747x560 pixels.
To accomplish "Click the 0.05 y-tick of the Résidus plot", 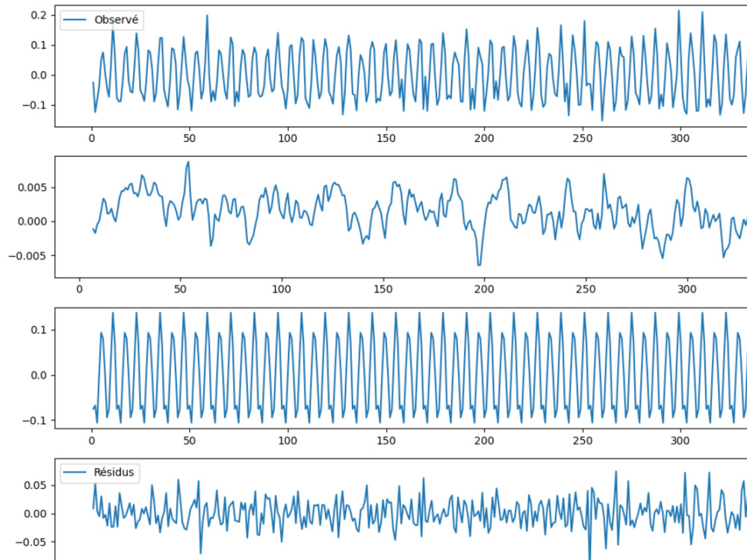I will (36, 486).
